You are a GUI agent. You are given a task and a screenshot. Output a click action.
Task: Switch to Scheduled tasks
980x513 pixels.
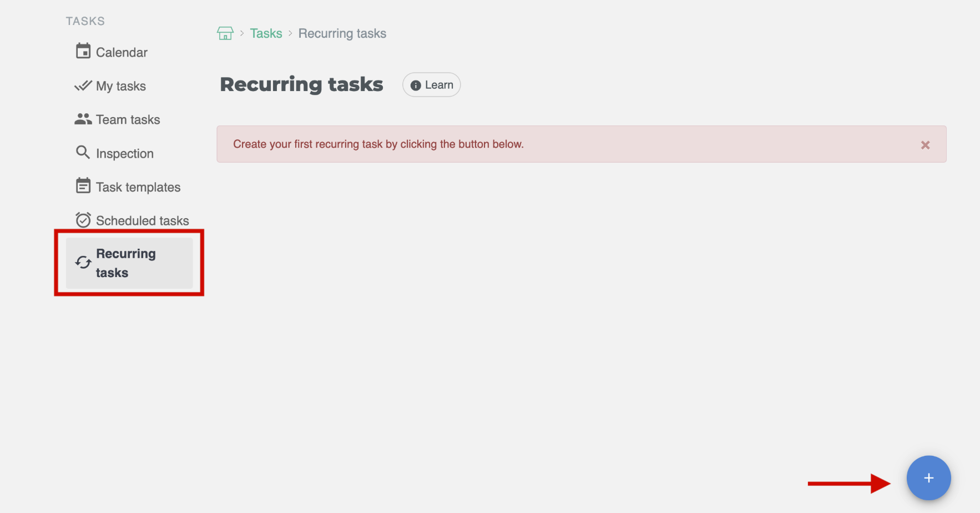pos(142,220)
